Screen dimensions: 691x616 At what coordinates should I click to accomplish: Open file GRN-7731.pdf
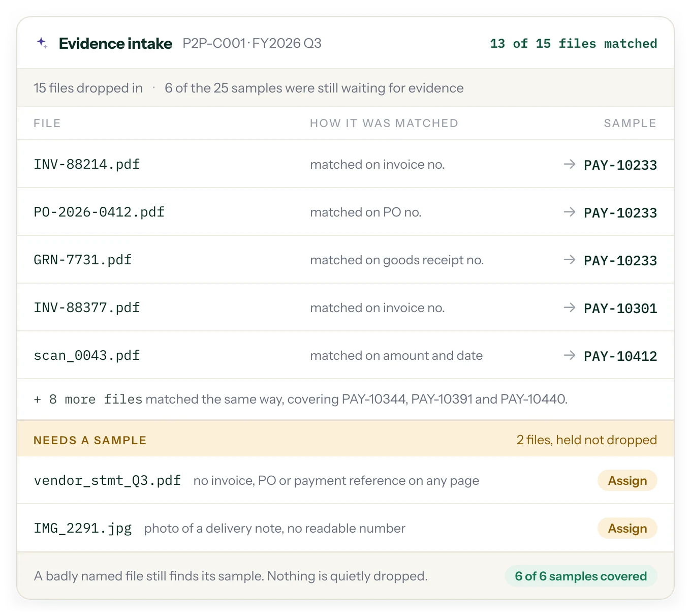coord(83,260)
